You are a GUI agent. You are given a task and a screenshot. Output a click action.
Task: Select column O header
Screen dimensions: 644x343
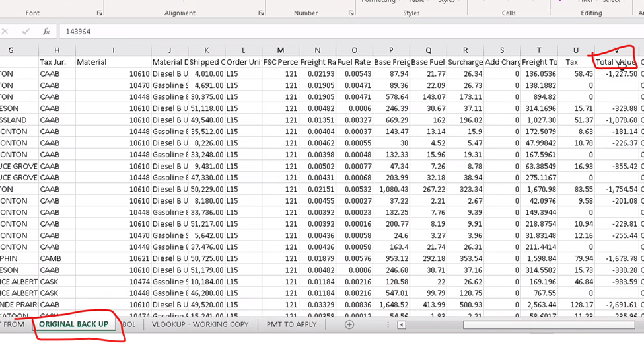point(355,50)
